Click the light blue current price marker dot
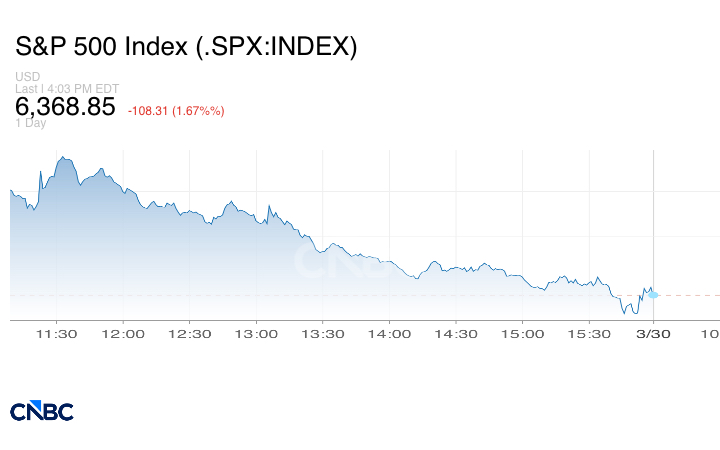 click(653, 294)
